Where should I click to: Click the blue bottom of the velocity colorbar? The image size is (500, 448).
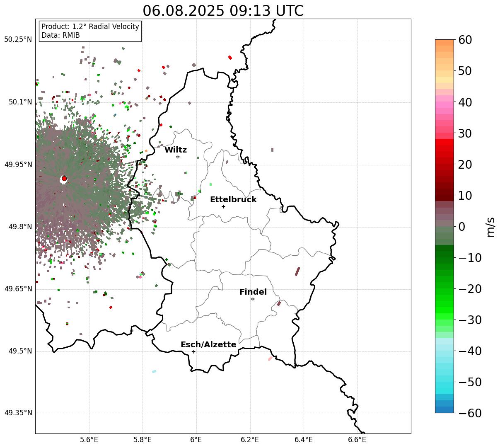click(444, 407)
